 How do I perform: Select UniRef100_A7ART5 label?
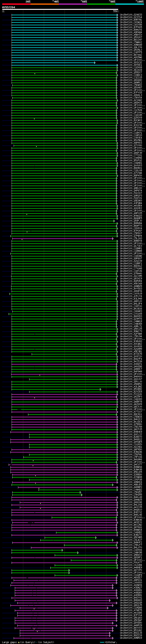tap(131, 610)
